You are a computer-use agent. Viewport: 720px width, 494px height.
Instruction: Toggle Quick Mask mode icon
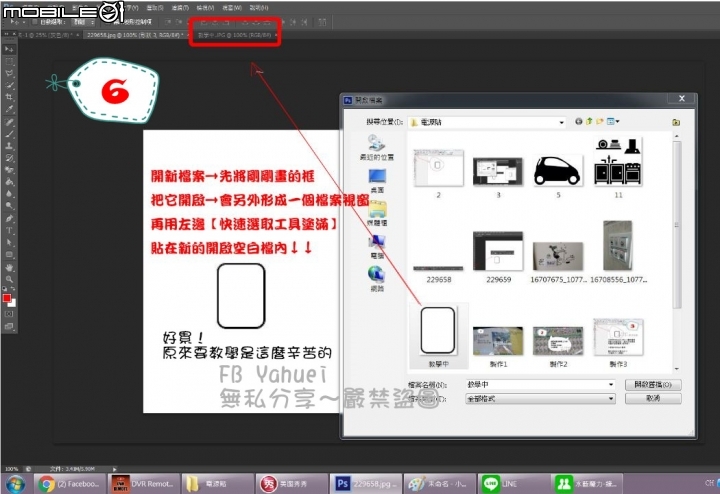pos(9,314)
